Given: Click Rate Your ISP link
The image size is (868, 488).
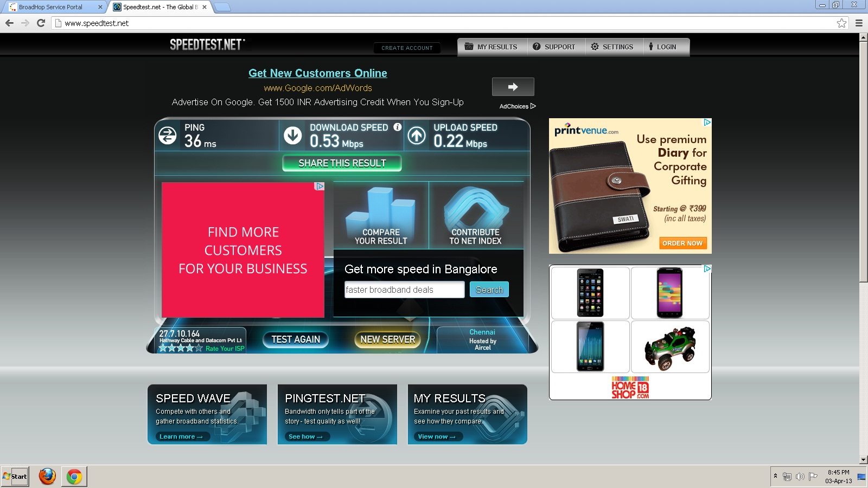Looking at the screenshot, I should [x=225, y=349].
